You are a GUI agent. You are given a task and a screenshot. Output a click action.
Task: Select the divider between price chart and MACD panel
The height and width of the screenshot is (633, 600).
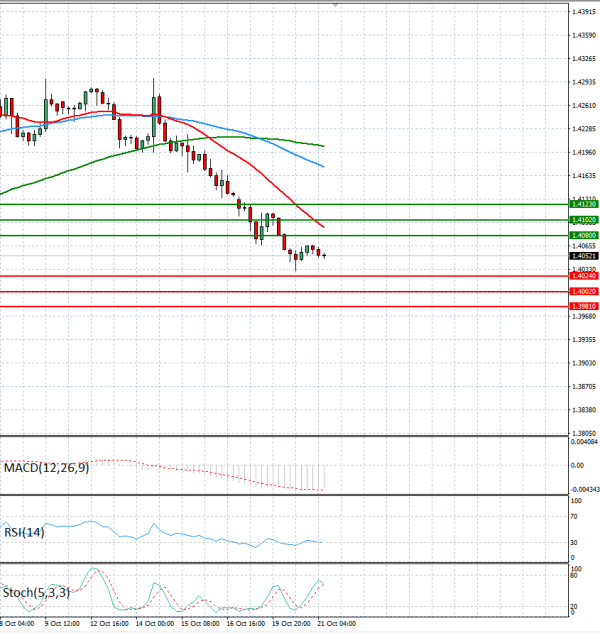coord(284,436)
